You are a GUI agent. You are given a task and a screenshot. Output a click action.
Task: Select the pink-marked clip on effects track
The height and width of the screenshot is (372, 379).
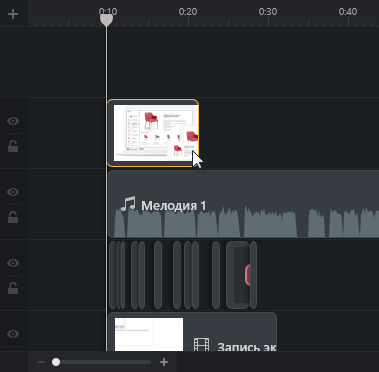pyautogui.click(x=238, y=275)
